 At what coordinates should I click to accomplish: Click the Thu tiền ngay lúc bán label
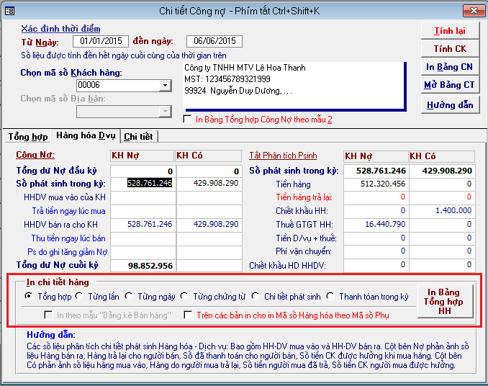pos(68,238)
